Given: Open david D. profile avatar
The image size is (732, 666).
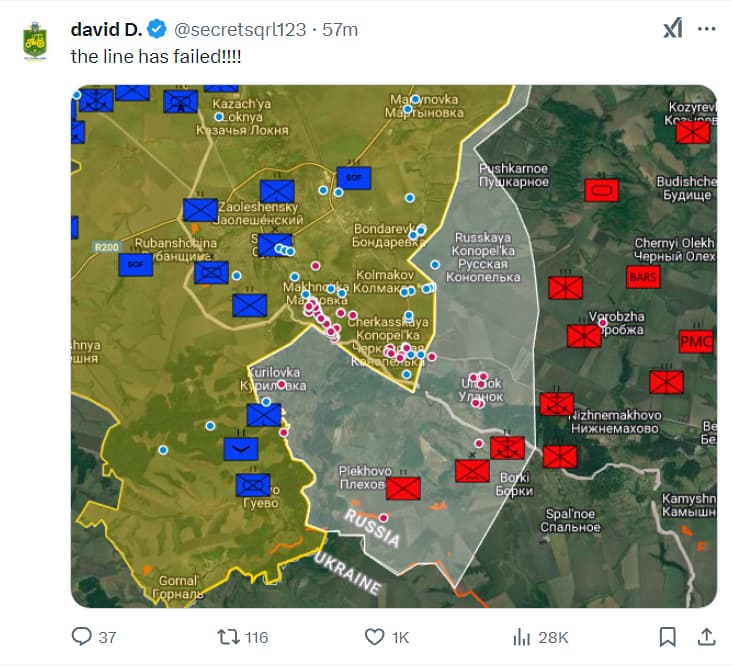Looking at the screenshot, I should click(35, 42).
